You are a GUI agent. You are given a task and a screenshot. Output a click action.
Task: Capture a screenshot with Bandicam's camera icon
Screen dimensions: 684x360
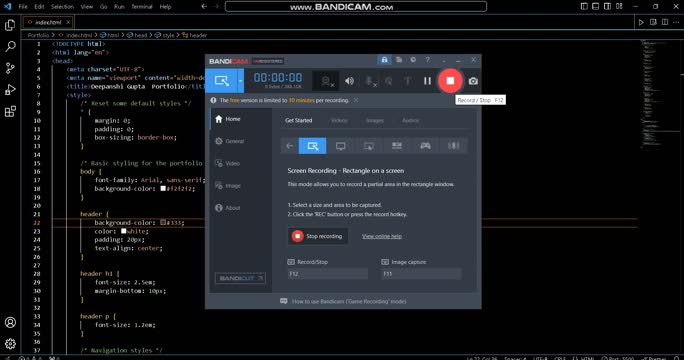click(x=473, y=81)
